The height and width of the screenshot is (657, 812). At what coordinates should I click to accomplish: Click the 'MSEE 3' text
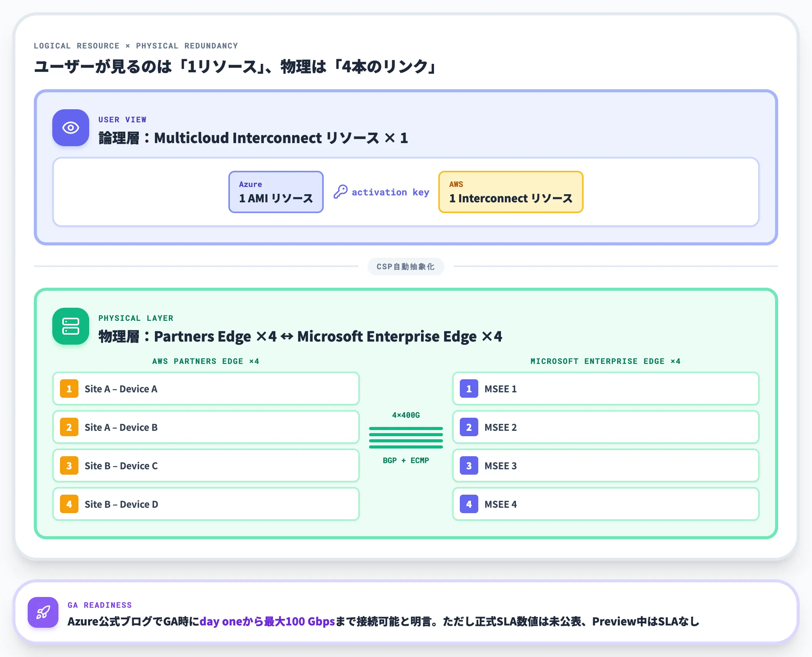(x=501, y=466)
